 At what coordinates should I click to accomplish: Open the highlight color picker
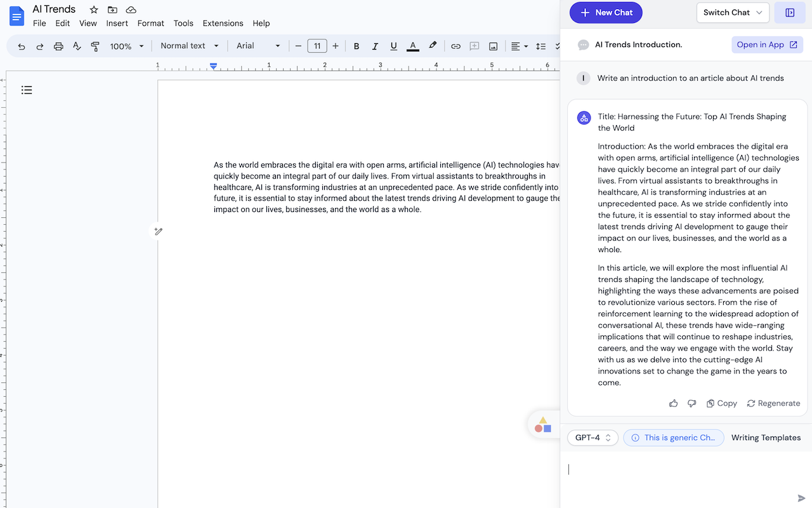pos(433,46)
